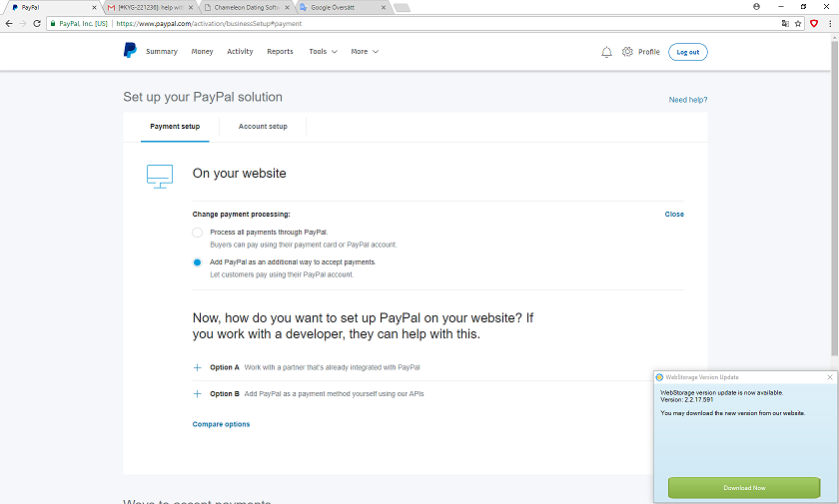Open Activity in the navigation
This screenshot has height=504, width=839.
240,51
